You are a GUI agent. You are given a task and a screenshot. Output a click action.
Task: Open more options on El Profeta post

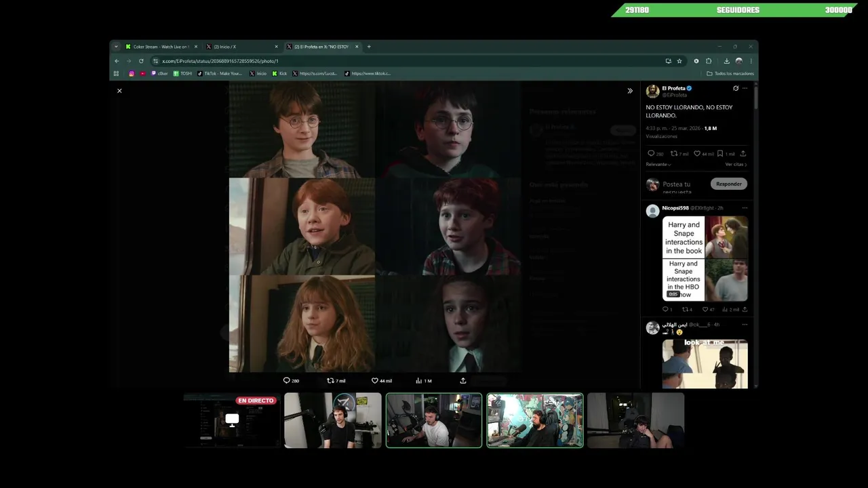(x=745, y=88)
